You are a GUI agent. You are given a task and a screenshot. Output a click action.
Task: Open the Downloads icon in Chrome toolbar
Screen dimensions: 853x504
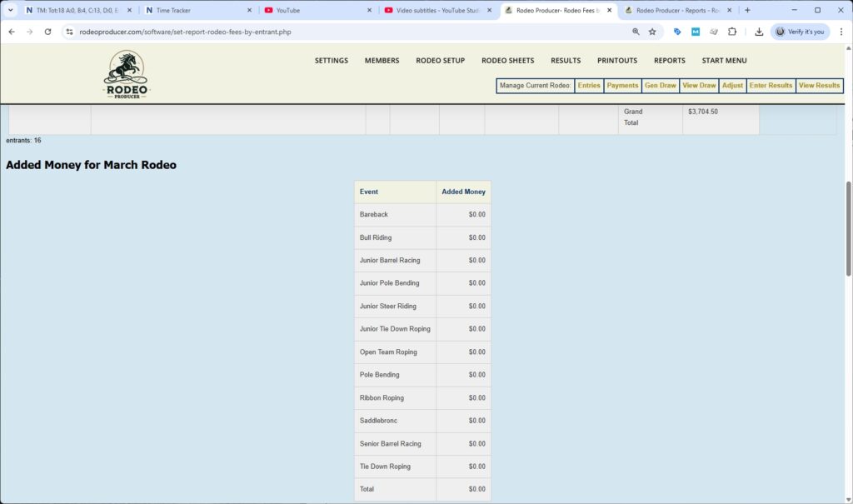click(759, 31)
